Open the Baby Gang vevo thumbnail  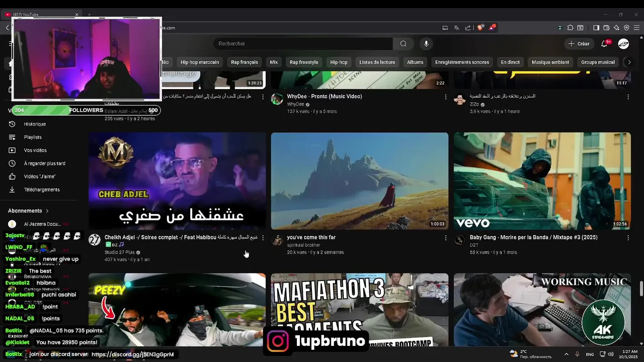point(542,181)
